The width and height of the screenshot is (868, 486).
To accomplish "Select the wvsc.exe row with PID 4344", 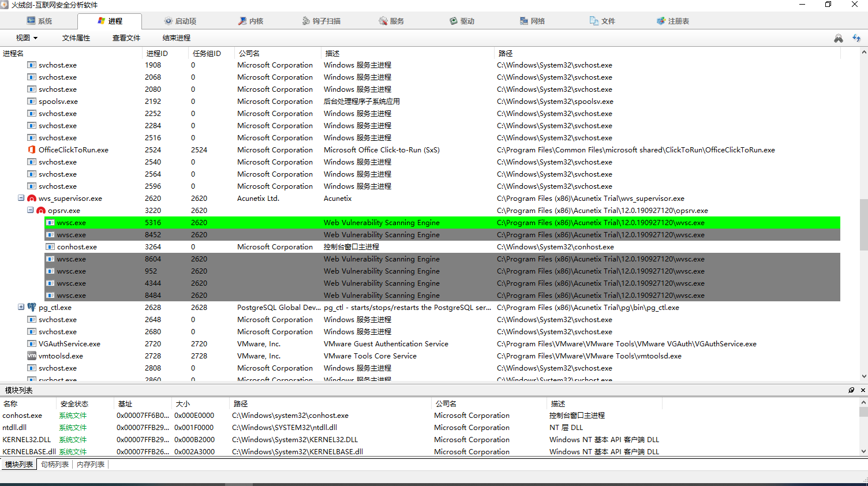I will point(442,283).
